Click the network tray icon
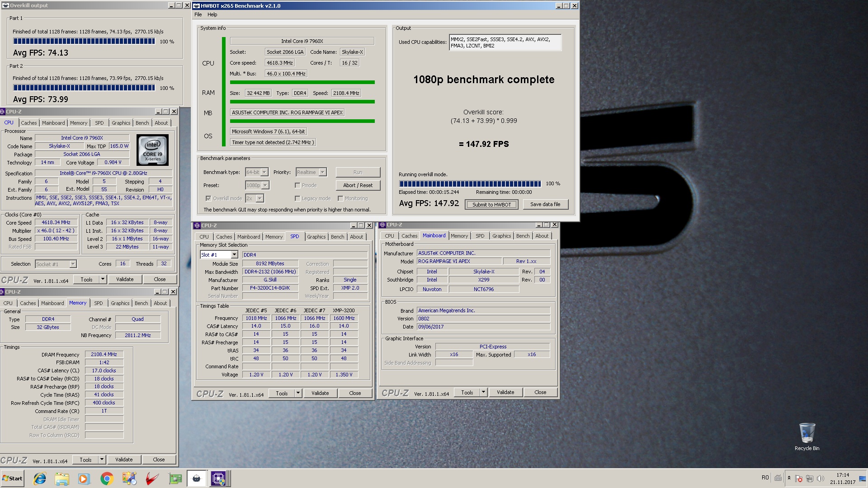The width and height of the screenshot is (868, 488). point(810,479)
